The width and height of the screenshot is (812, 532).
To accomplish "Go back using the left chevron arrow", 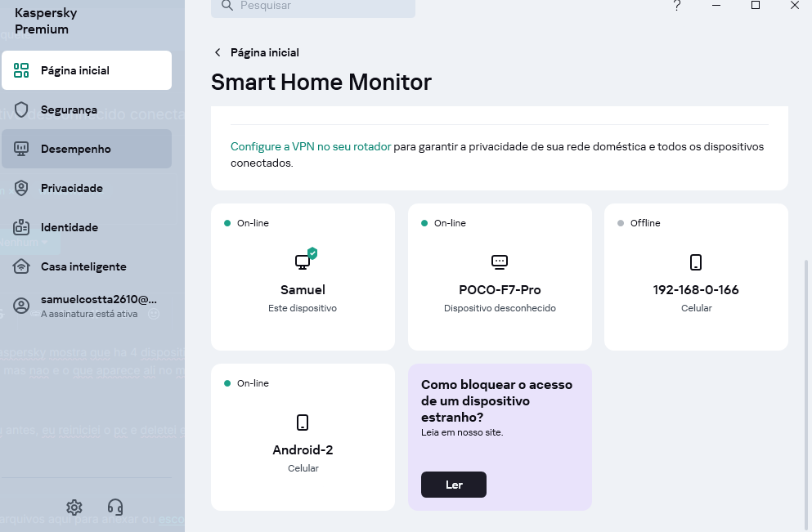I will click(218, 52).
